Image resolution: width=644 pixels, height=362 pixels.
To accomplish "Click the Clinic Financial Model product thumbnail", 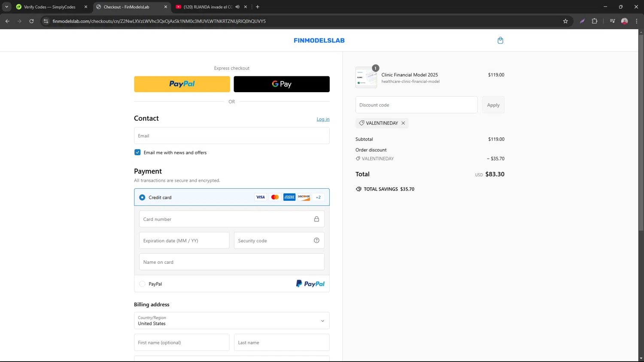I will [366, 78].
